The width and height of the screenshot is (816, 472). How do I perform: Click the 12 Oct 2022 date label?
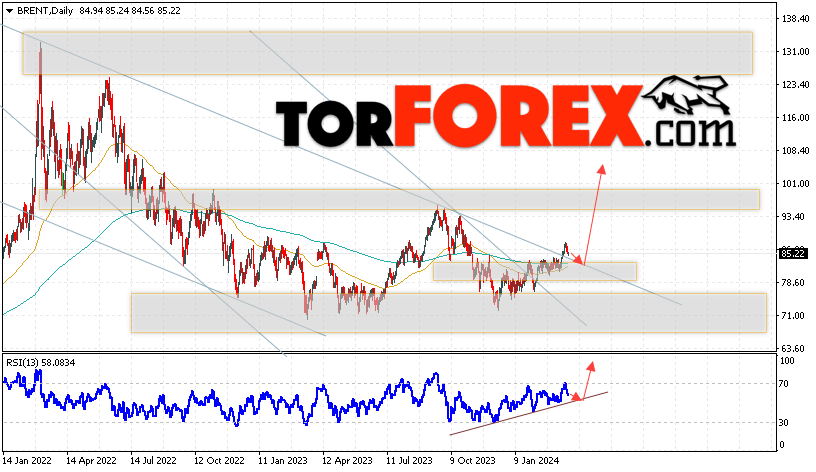(x=219, y=461)
